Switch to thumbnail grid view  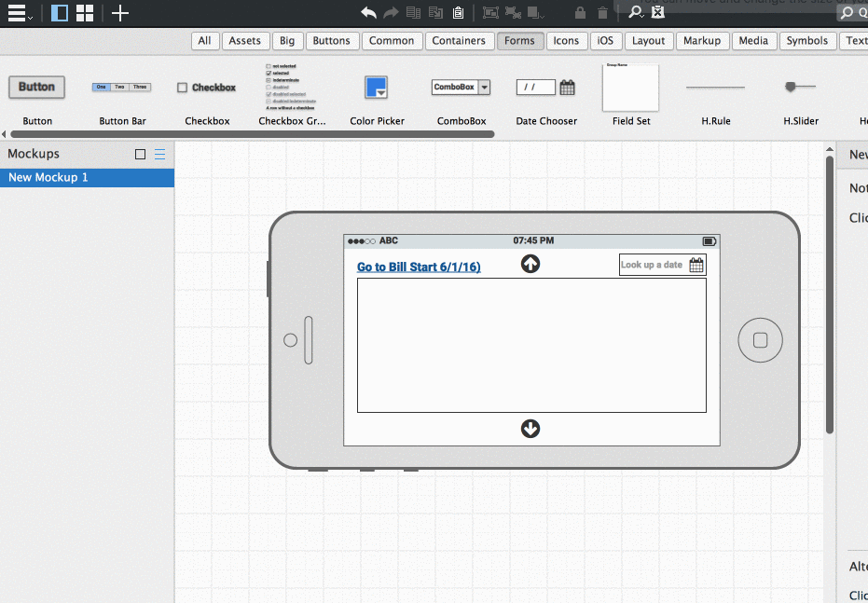point(85,13)
